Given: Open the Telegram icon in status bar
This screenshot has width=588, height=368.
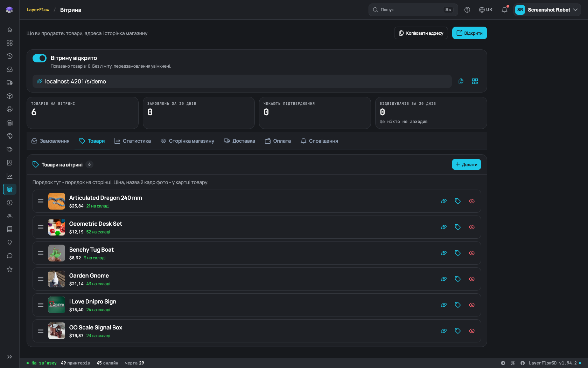Looking at the screenshot, I should [x=503, y=363].
